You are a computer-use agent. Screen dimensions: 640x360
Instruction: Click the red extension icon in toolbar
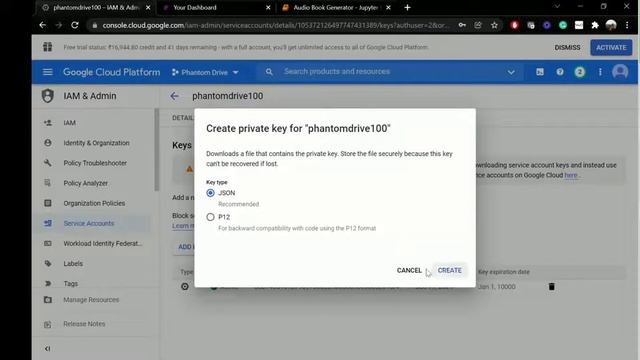pos(514,25)
